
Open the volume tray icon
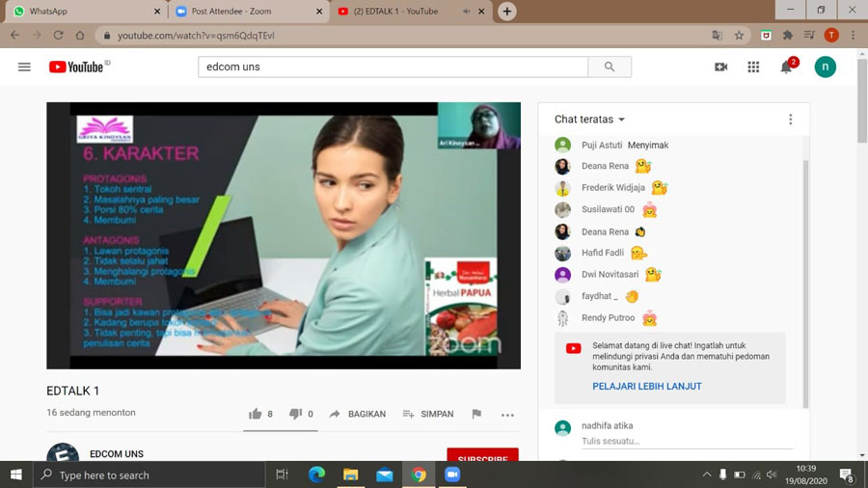(x=773, y=474)
